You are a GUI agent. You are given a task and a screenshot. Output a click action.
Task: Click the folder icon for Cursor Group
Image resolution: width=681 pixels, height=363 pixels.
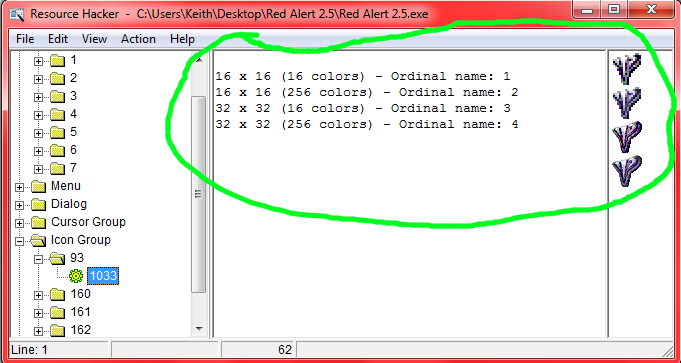39,222
